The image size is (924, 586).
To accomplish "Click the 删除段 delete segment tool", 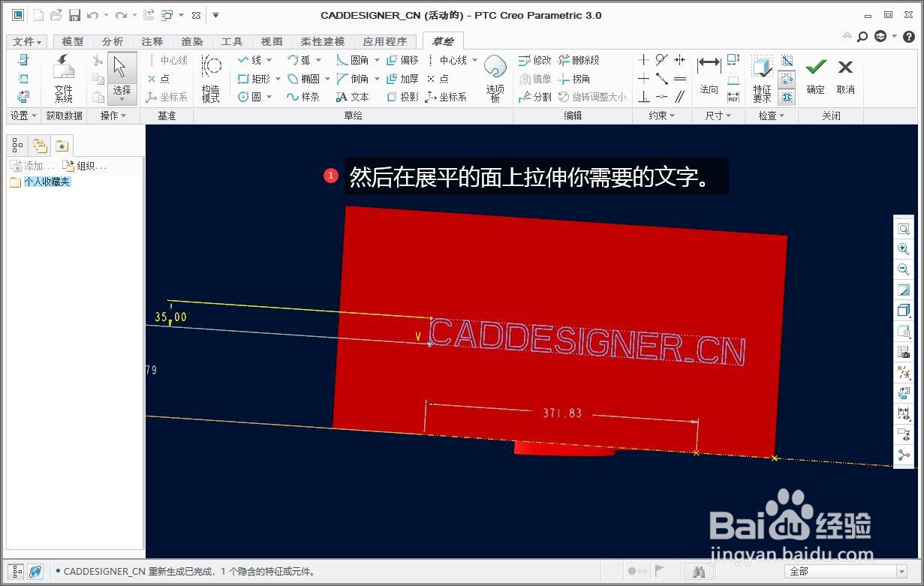I will click(x=579, y=60).
